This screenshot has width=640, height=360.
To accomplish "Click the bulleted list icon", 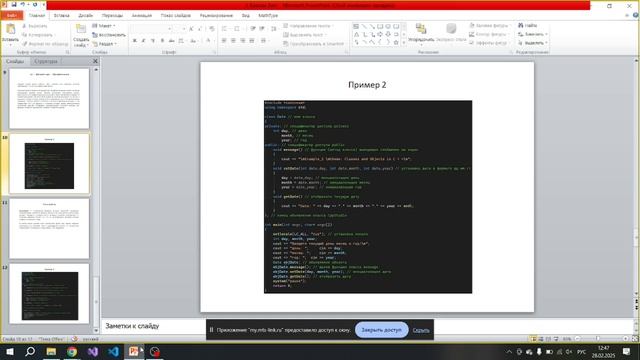I will (x=225, y=29).
